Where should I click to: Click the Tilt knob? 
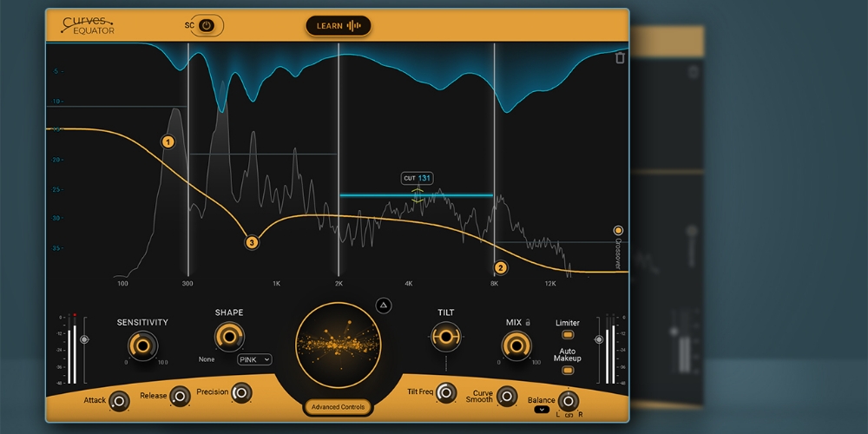446,335
